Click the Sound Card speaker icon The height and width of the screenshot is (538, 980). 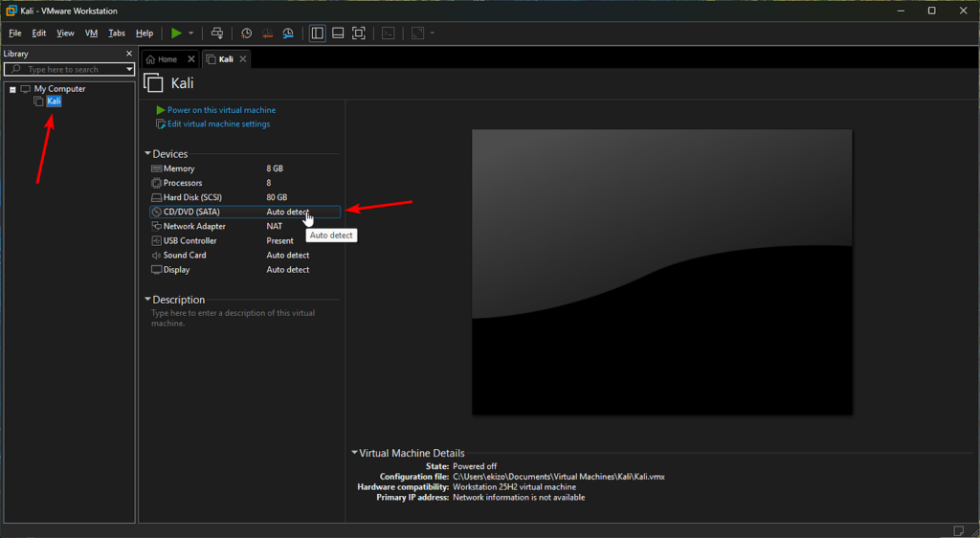[x=156, y=255]
